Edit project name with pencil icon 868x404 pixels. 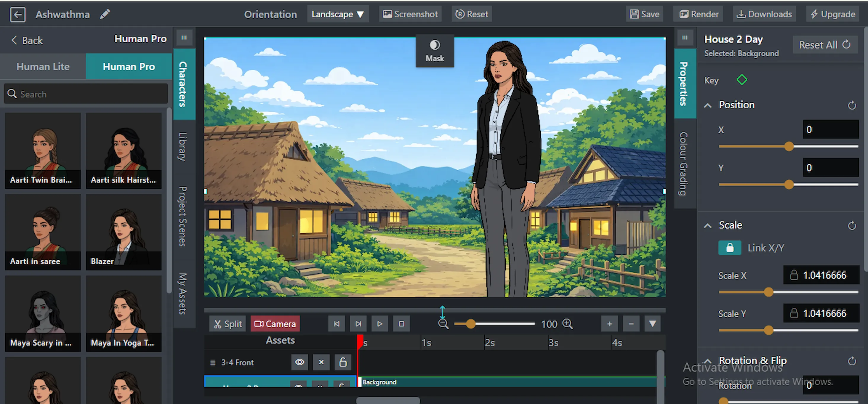105,14
